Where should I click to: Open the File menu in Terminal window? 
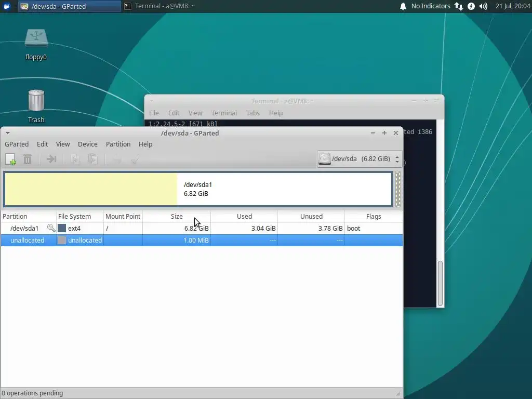154,113
